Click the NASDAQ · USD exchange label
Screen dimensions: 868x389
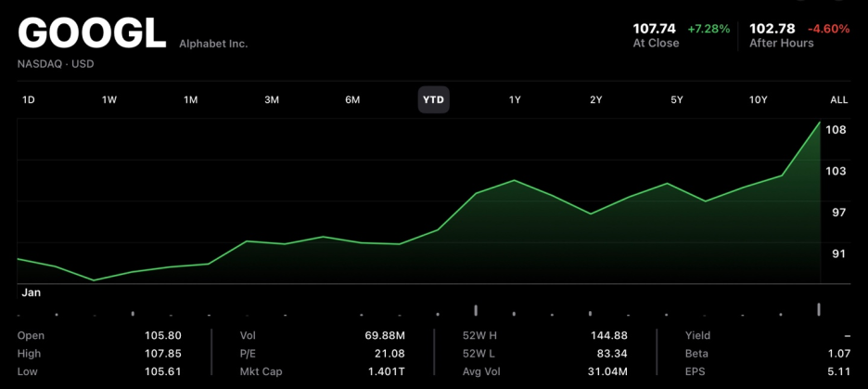(56, 64)
